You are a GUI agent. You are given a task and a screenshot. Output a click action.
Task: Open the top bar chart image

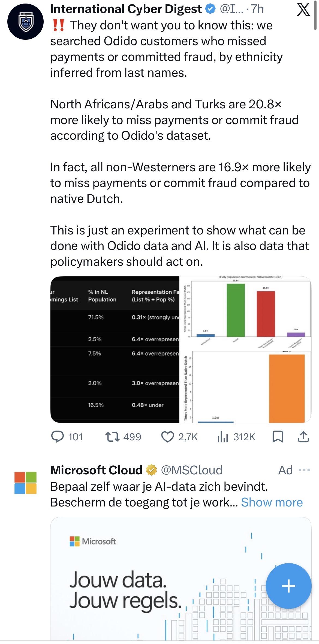pos(245,313)
